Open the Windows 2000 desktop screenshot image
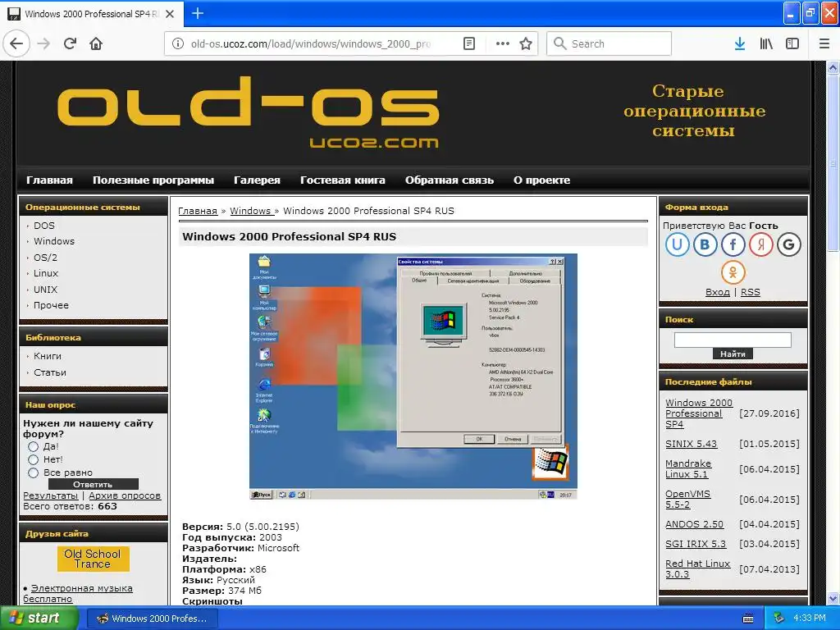The height and width of the screenshot is (630, 840). pos(413,377)
